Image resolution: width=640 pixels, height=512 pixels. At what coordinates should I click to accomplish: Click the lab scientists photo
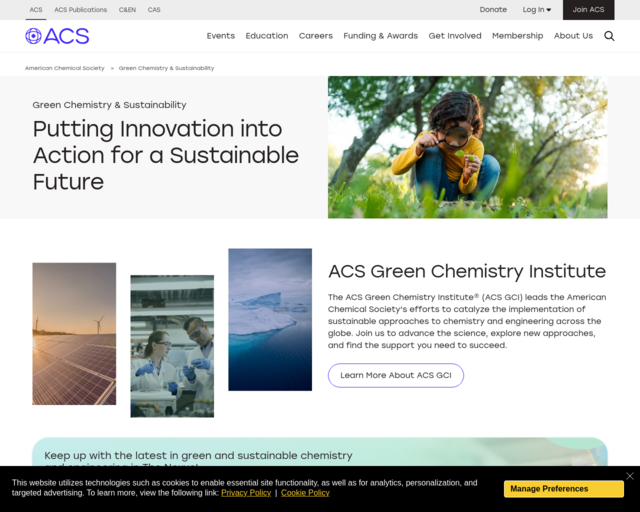click(x=172, y=346)
